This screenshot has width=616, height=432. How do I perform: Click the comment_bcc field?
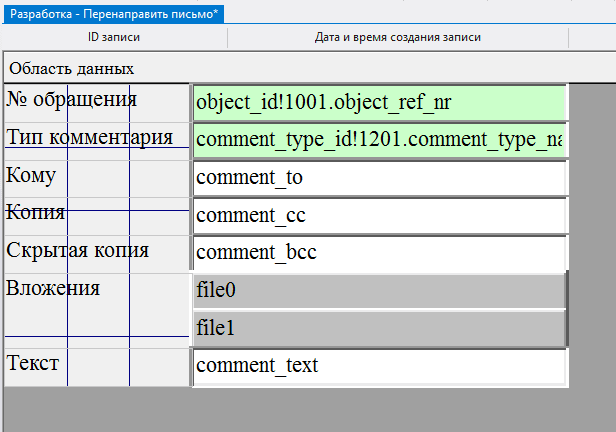pyautogui.click(x=379, y=253)
